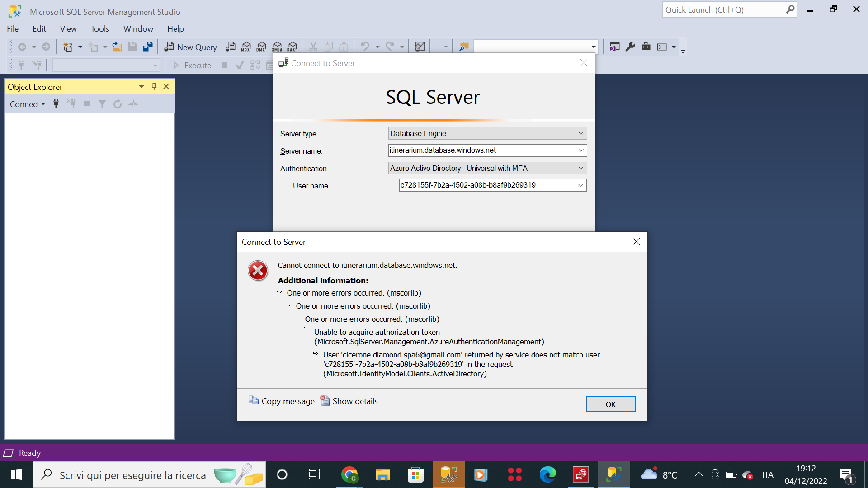Viewport: 868px width, 488px height.
Task: Open the notification center icon
Action: click(846, 474)
